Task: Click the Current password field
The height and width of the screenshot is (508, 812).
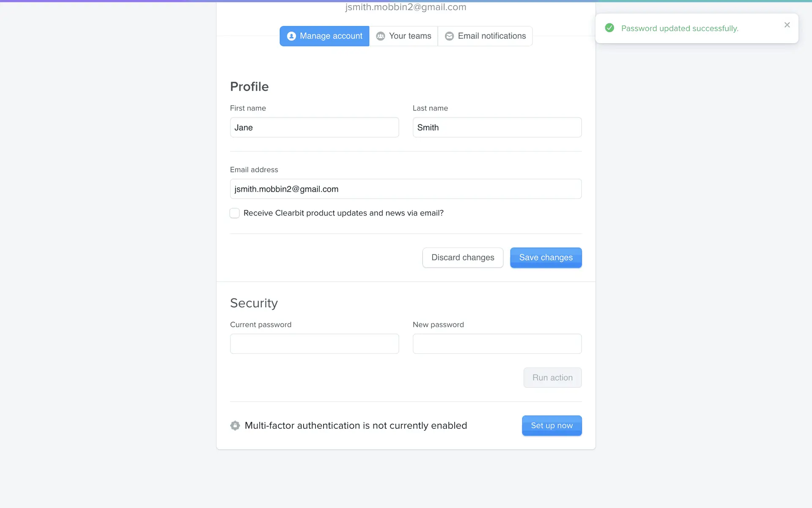Action: point(314,344)
